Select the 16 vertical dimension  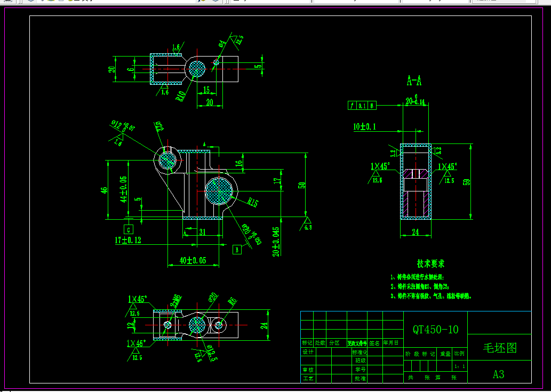click(238, 163)
